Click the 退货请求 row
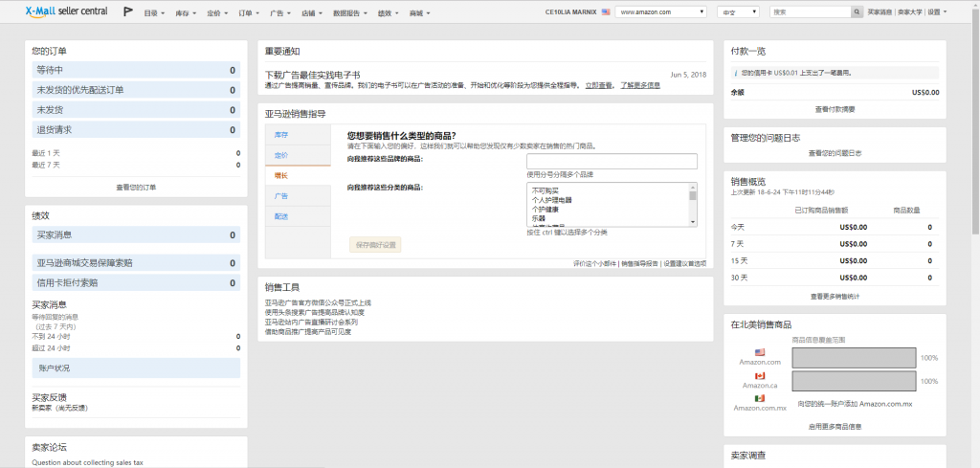This screenshot has width=980, height=468. coord(136,130)
